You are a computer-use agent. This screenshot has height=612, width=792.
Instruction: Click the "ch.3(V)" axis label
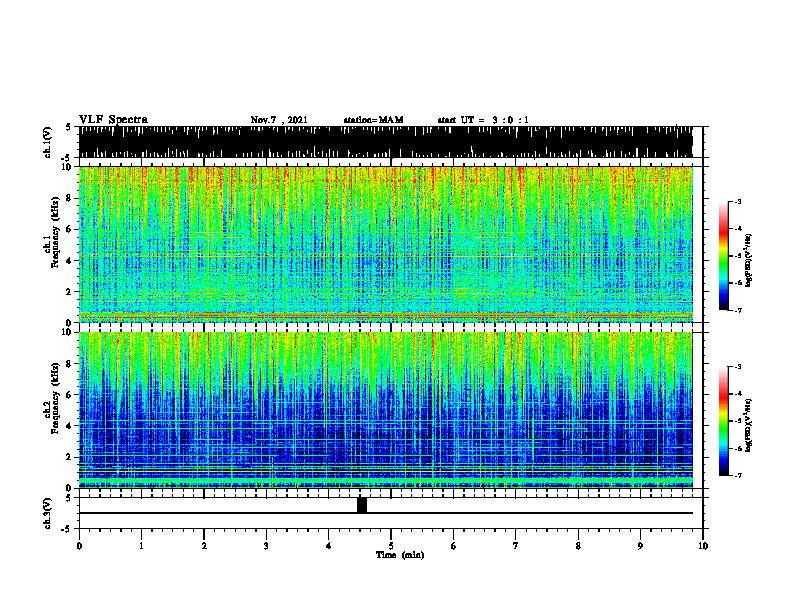[47, 513]
